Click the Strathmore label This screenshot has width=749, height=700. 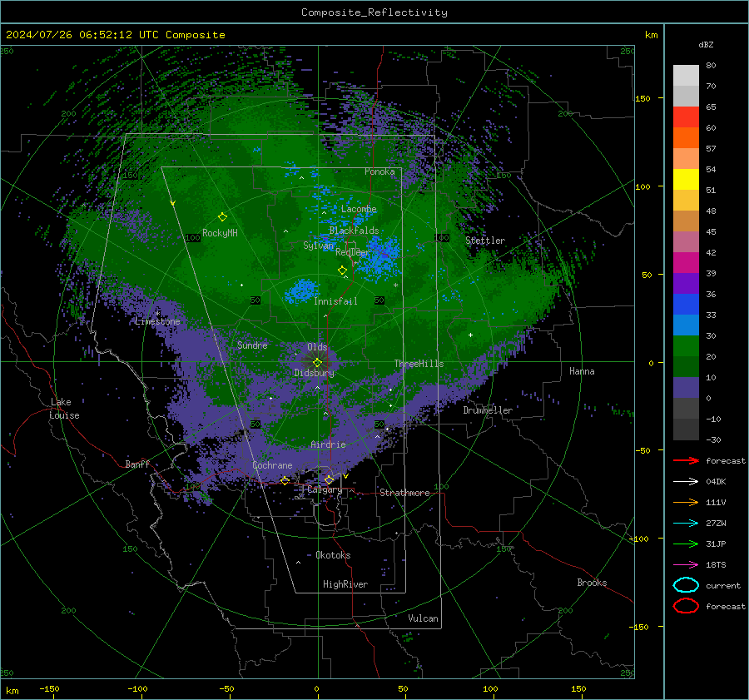point(404,493)
